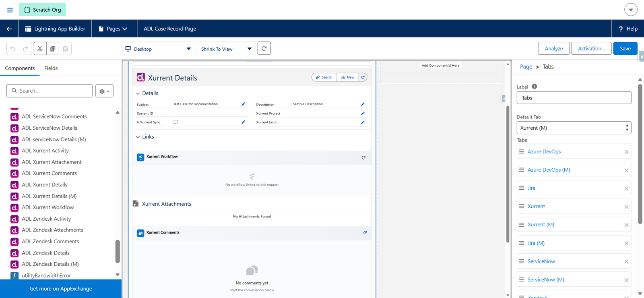Open Get more on AppExchange
This screenshot has width=644, height=298.
[x=61, y=289]
